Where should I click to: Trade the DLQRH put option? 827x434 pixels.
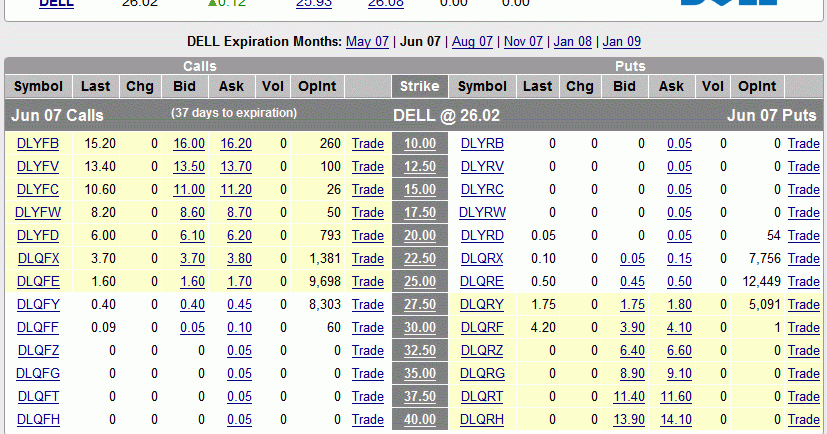tap(804, 420)
